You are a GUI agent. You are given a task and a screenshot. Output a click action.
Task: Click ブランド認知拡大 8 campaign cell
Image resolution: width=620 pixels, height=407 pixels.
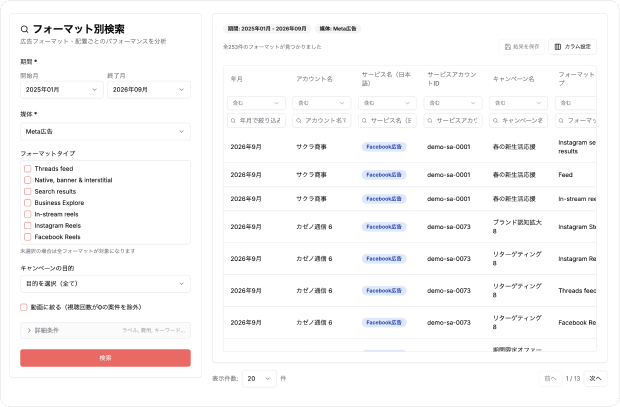pyautogui.click(x=517, y=227)
